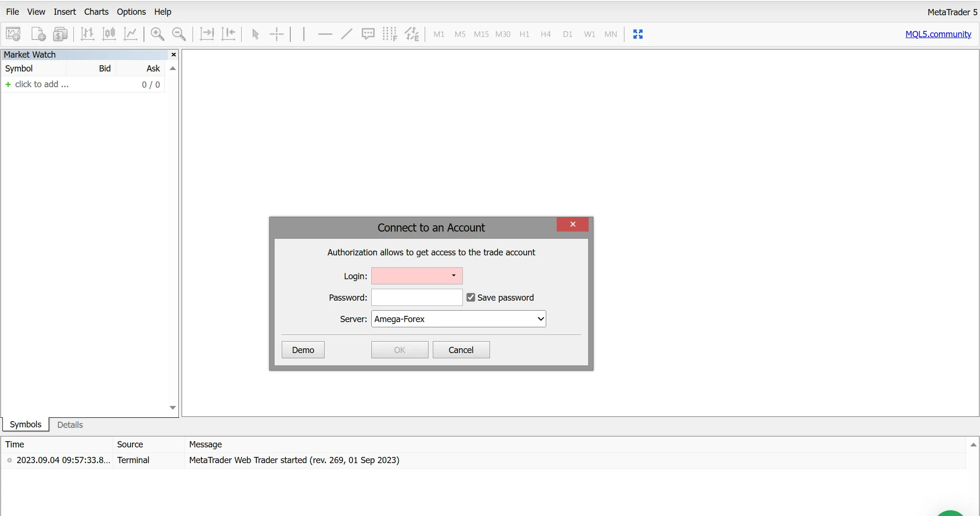Select the vertical line drawing tool
Screen dimensions: 980x516
304,34
